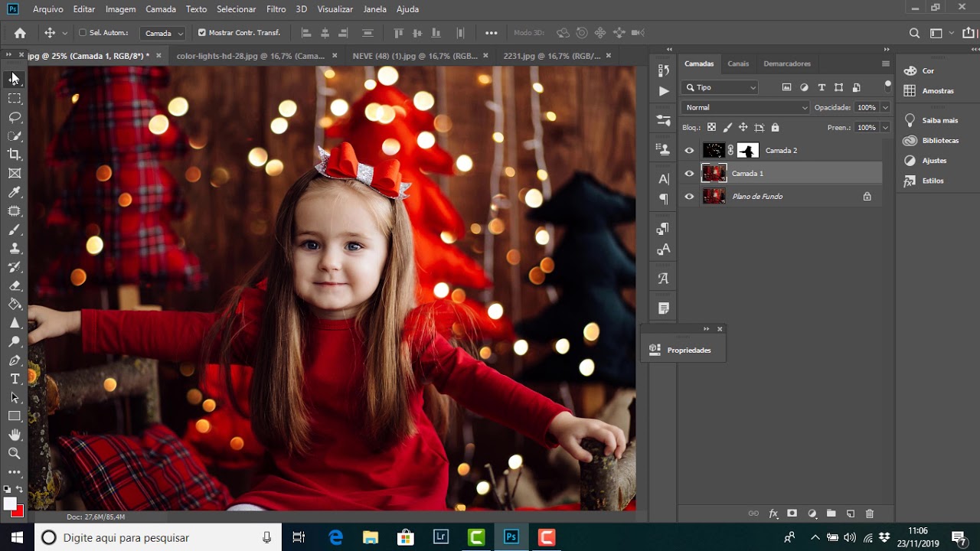This screenshot has height=551, width=980.
Task: Open the Saiba mais panel
Action: tap(931, 121)
